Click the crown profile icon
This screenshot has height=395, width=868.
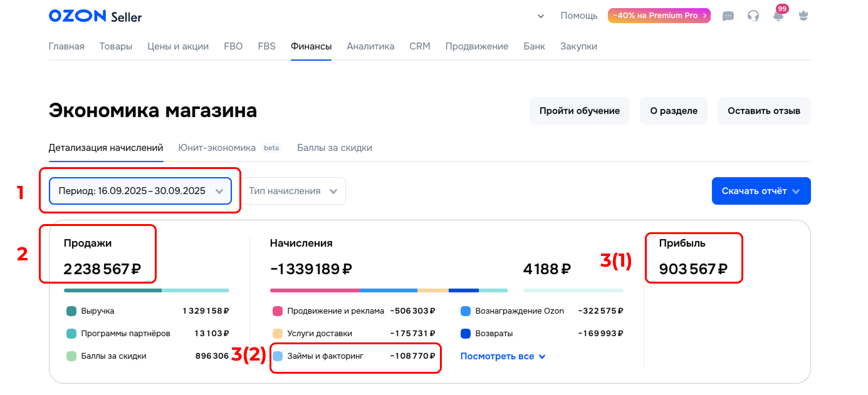click(803, 16)
